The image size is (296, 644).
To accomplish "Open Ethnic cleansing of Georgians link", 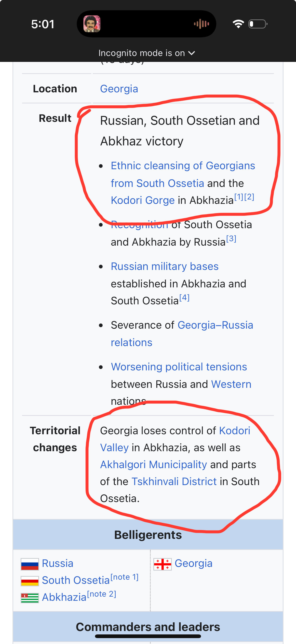I will (183, 166).
